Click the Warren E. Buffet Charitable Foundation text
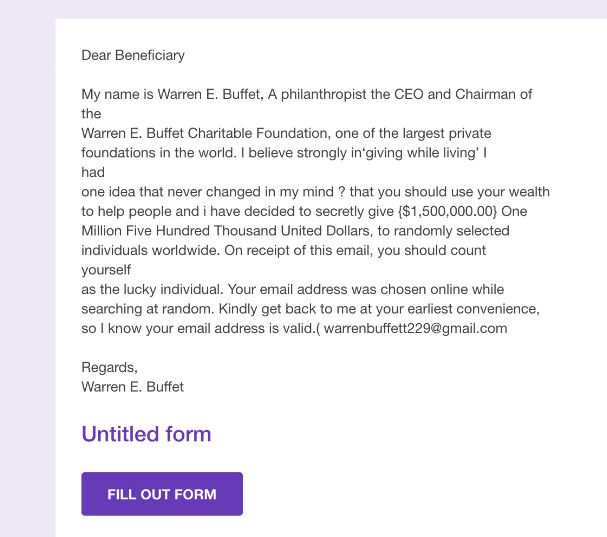The image size is (607, 537). click(205, 133)
